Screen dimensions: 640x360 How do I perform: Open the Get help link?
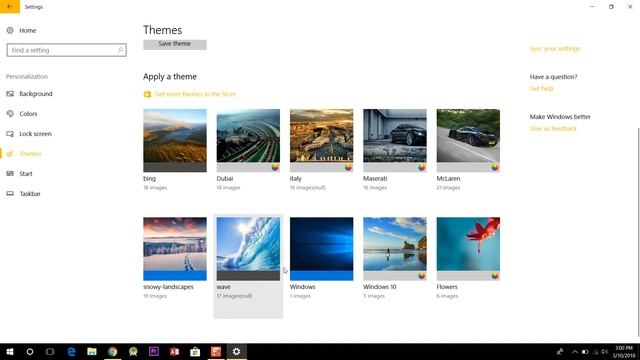[x=541, y=89]
